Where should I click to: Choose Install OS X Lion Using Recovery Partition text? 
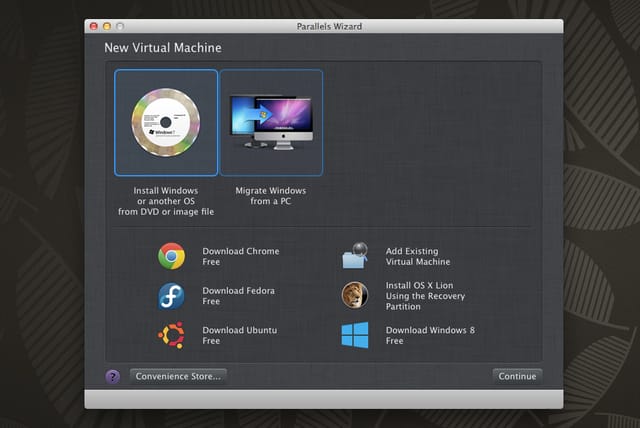pos(425,296)
